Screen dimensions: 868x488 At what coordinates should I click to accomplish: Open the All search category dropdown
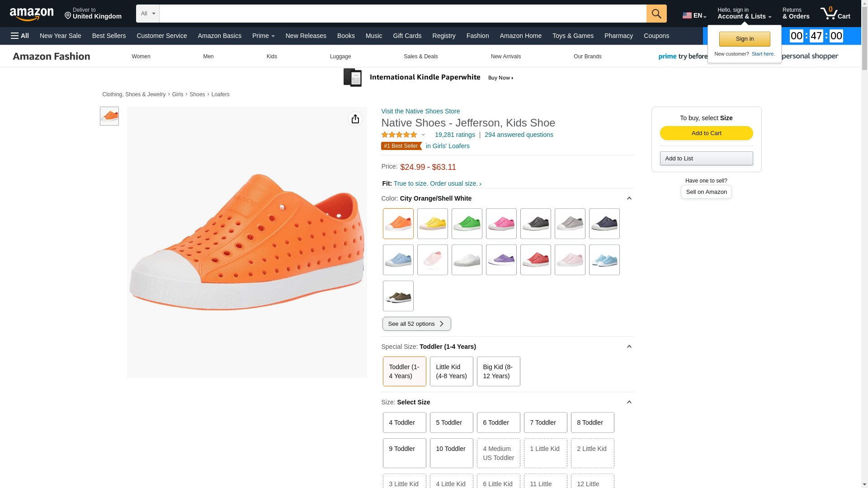click(x=147, y=14)
